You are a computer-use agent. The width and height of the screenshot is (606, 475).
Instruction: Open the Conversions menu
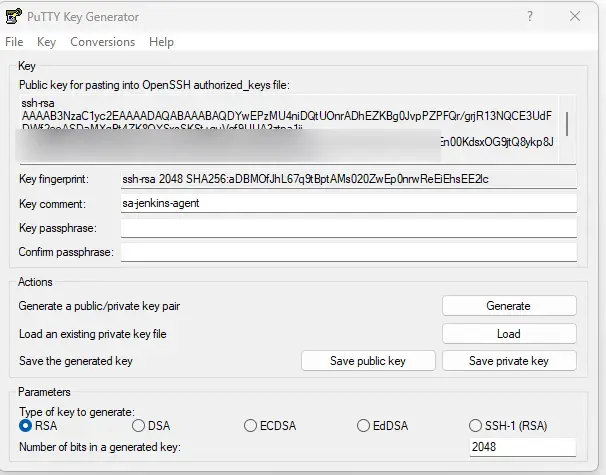pos(102,42)
